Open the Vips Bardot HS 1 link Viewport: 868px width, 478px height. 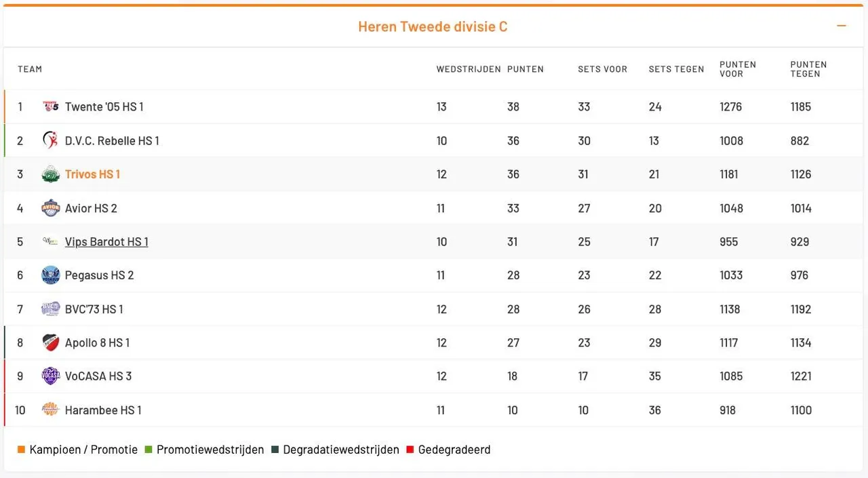pyautogui.click(x=106, y=242)
